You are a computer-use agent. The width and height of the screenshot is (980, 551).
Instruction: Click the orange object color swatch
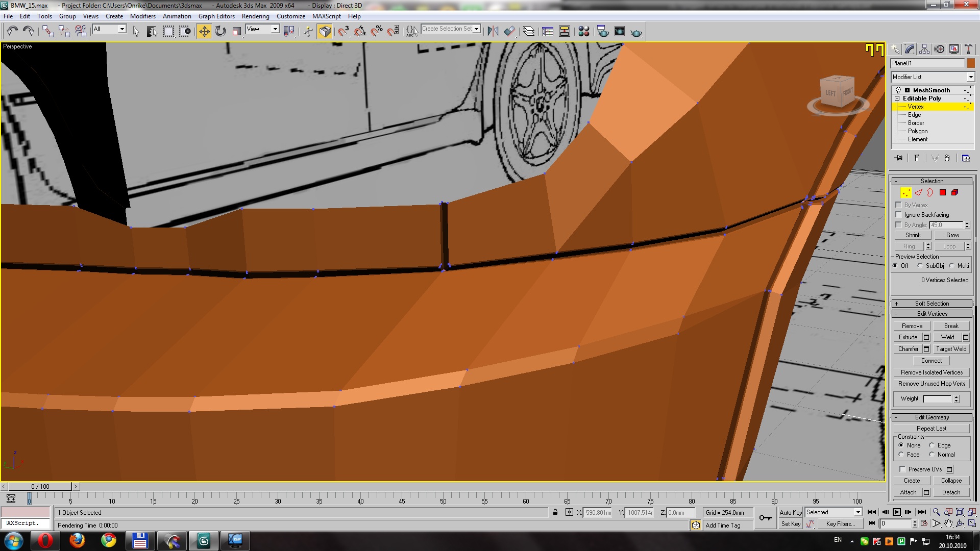click(970, 63)
